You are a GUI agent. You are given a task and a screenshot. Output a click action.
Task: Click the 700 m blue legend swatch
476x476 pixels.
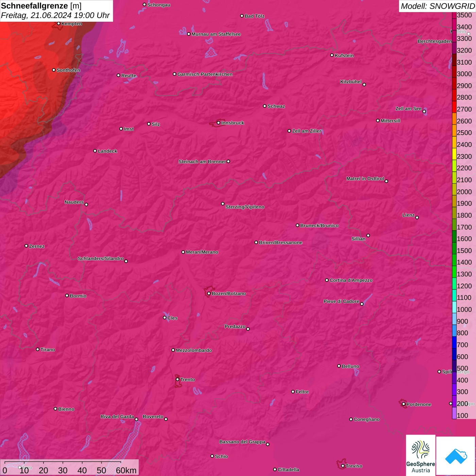454,342
